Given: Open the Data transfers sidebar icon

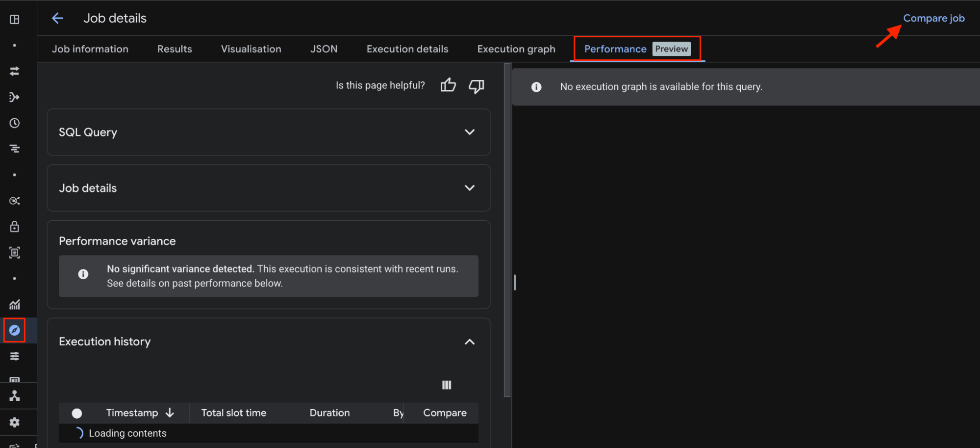Looking at the screenshot, I should [14, 71].
